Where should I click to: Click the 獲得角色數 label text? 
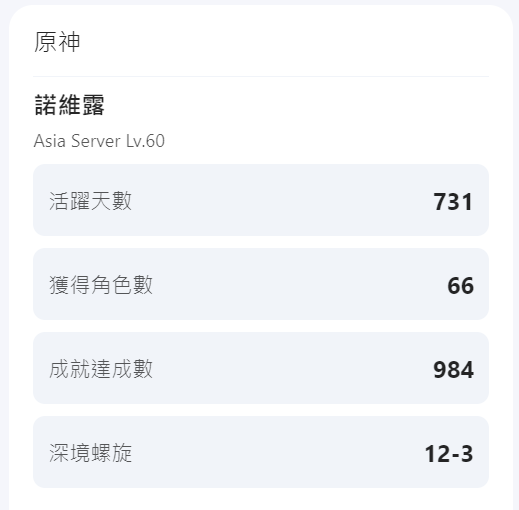coord(101,285)
